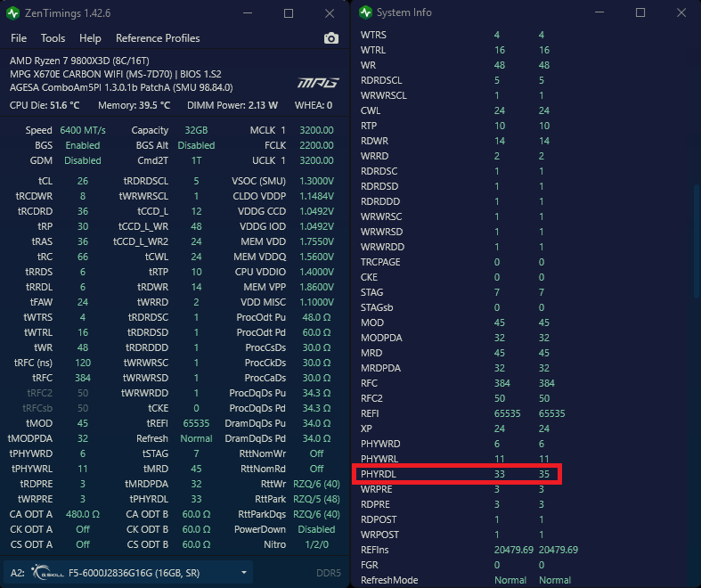Click the BGS value Enabled
This screenshot has height=588, width=701.
[83, 145]
